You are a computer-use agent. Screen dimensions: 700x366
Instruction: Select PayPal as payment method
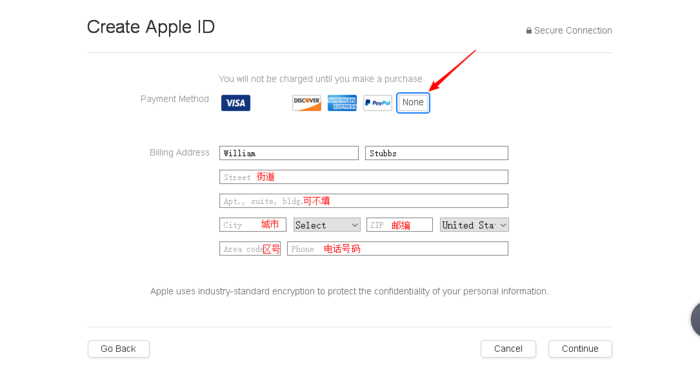click(x=377, y=103)
